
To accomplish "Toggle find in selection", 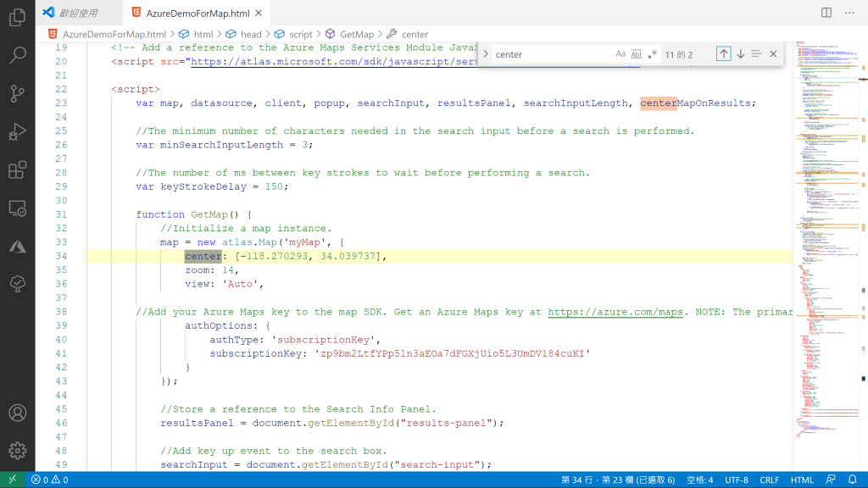I will point(756,54).
